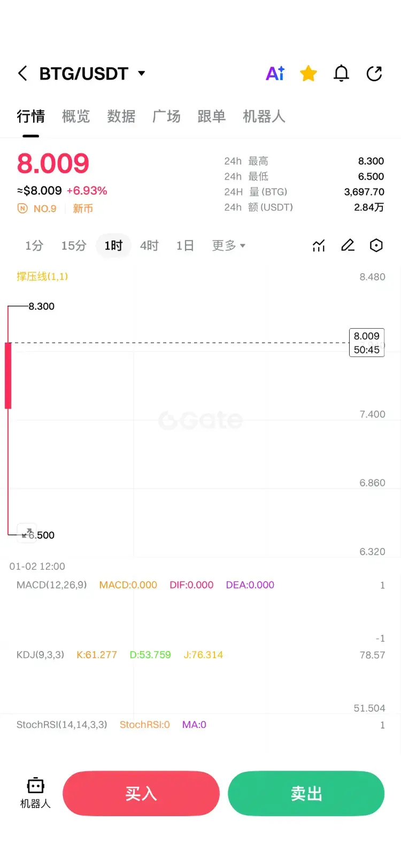Select the 15分 timeframe
This screenshot has height=868, width=401.
point(74,245)
